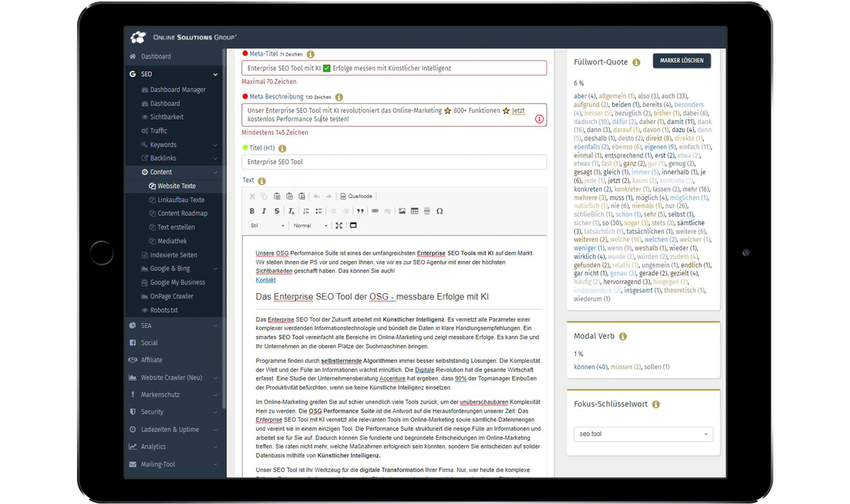Click the remove format icon
850x504 pixels.
click(291, 211)
